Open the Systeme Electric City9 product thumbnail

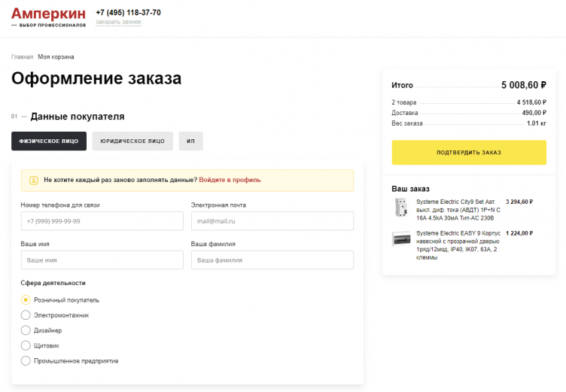tap(401, 208)
